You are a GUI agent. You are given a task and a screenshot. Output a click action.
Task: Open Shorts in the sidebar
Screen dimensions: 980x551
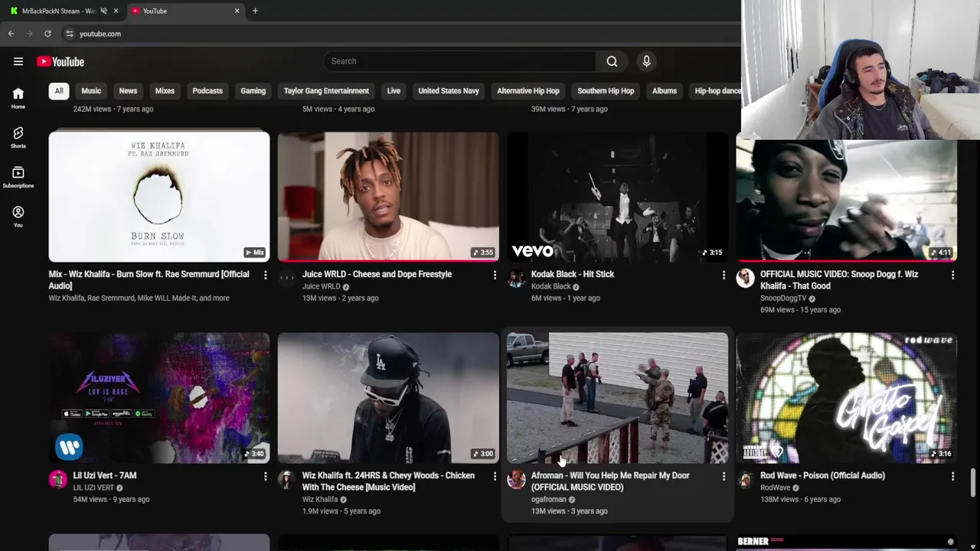18,137
